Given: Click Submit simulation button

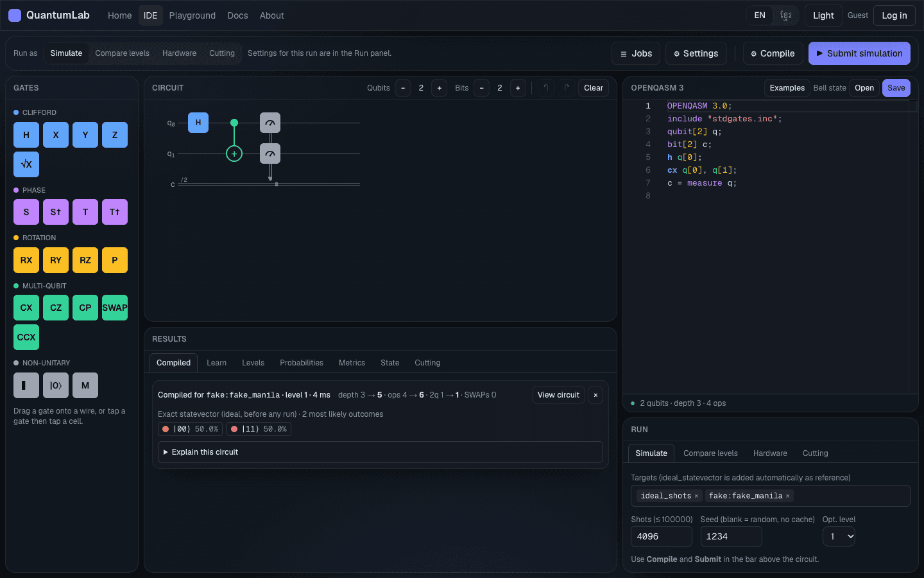Looking at the screenshot, I should (x=859, y=53).
